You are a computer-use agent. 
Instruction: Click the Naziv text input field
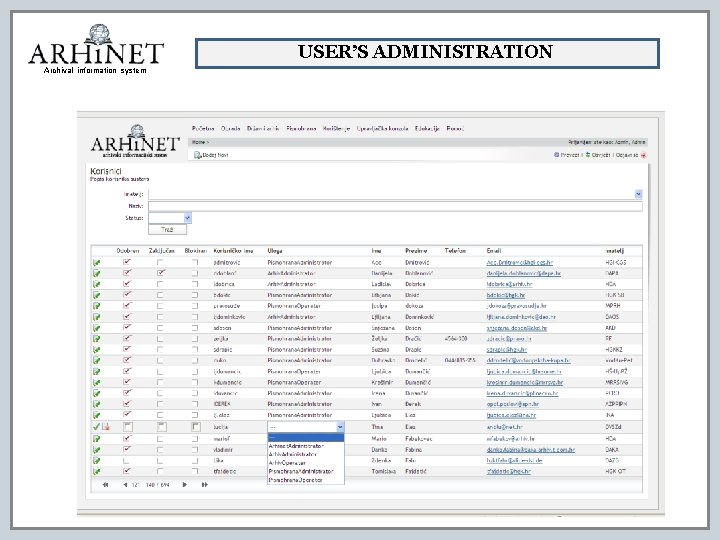pyautogui.click(x=395, y=206)
